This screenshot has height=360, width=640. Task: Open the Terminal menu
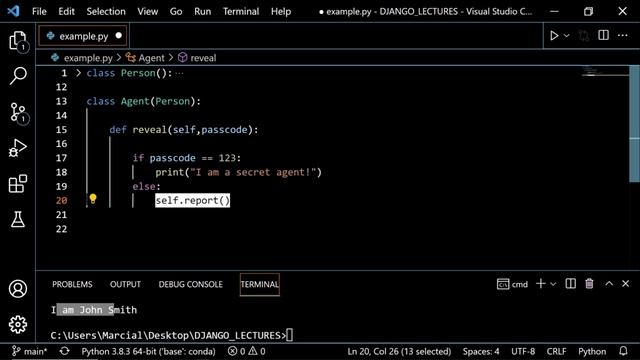coord(241,11)
